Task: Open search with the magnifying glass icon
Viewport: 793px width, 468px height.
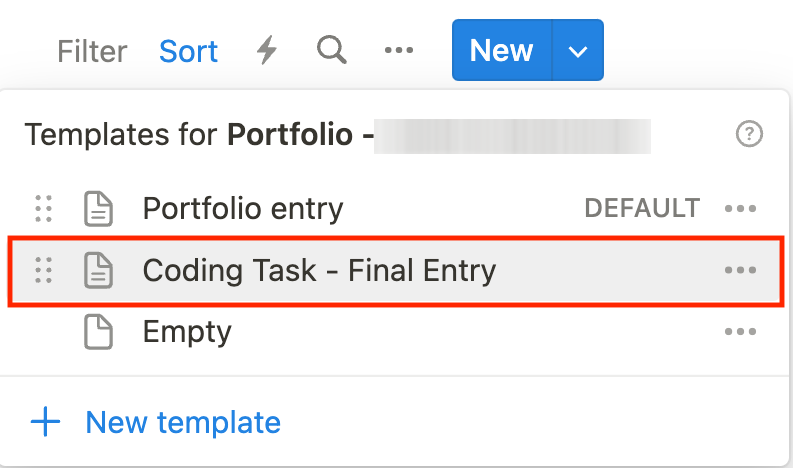Action: 332,49
